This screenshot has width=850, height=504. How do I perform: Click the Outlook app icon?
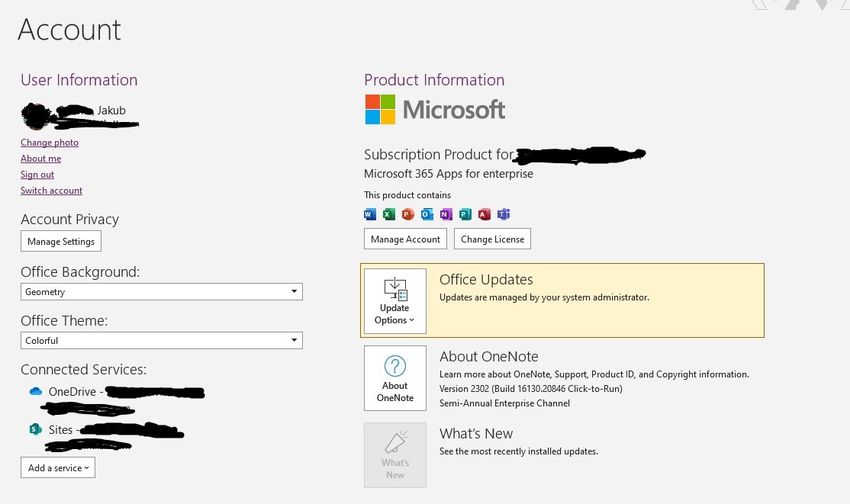(427, 214)
